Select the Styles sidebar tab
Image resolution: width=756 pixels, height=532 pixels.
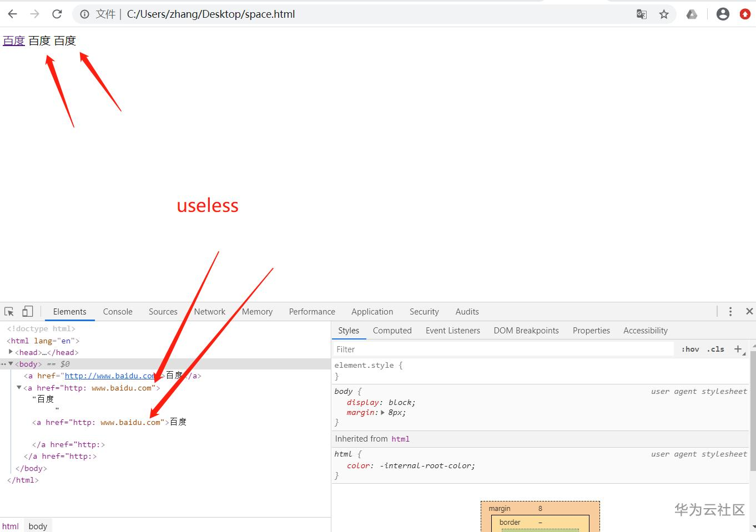(349, 331)
